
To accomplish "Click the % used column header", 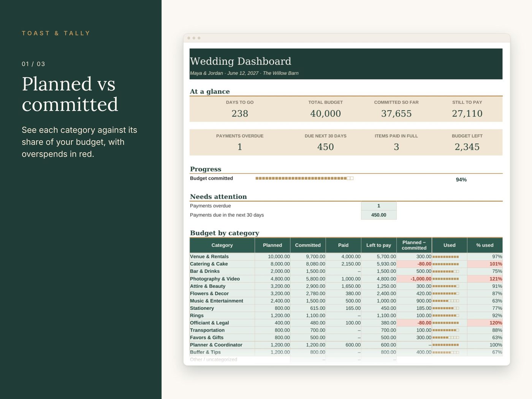I will (x=485, y=245).
